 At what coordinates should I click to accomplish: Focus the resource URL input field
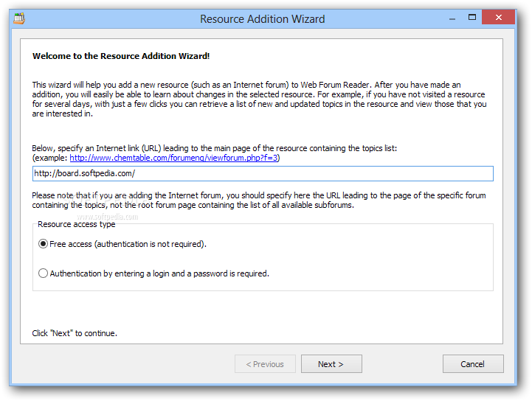(263, 173)
